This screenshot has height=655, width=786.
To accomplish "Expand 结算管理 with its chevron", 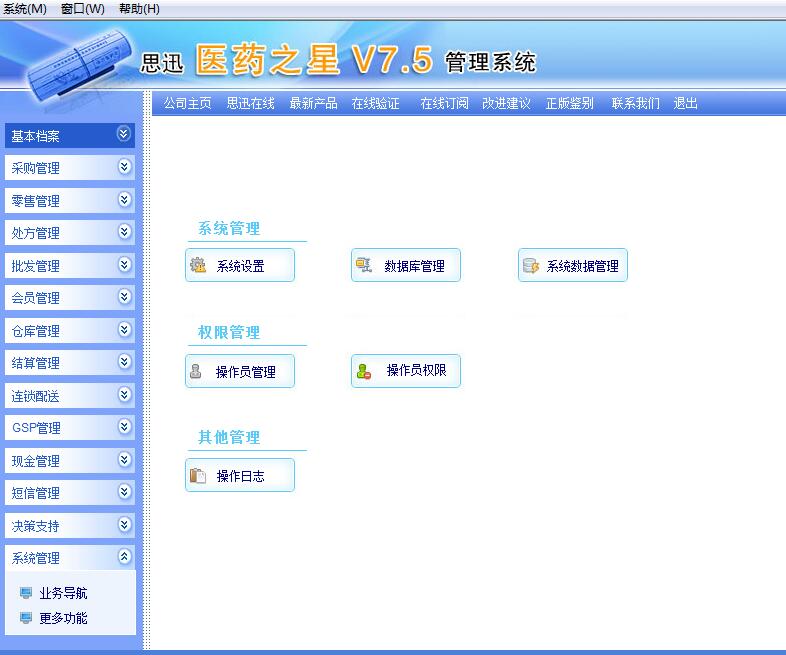I will click(124, 361).
